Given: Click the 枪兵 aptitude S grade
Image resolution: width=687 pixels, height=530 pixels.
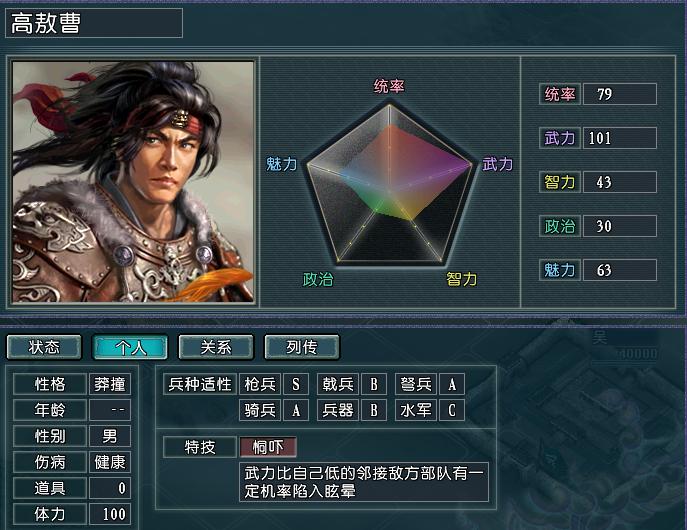Looking at the screenshot, I should pos(296,384).
